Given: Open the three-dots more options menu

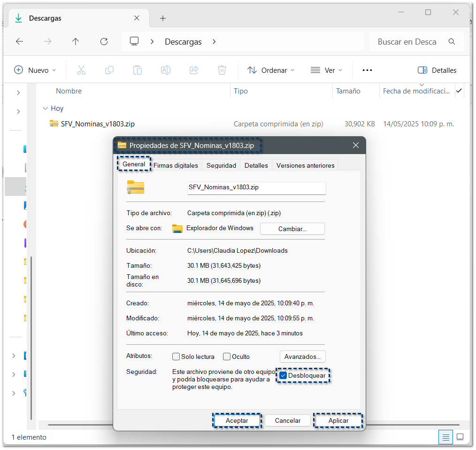Looking at the screenshot, I should [x=367, y=70].
